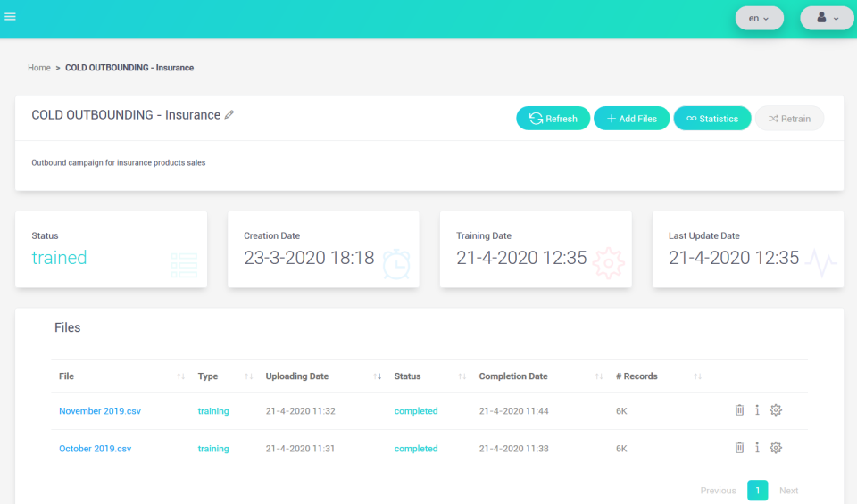Open the user account dropdown
The image size is (857, 504).
pyautogui.click(x=827, y=18)
